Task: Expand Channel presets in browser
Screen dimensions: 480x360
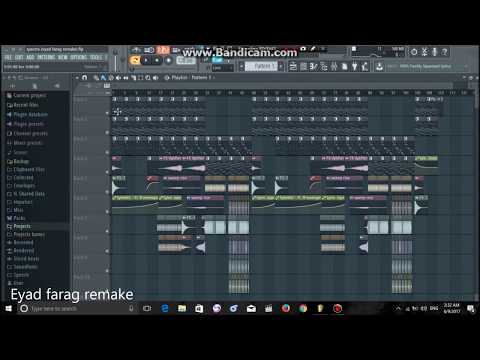Action: [27, 134]
